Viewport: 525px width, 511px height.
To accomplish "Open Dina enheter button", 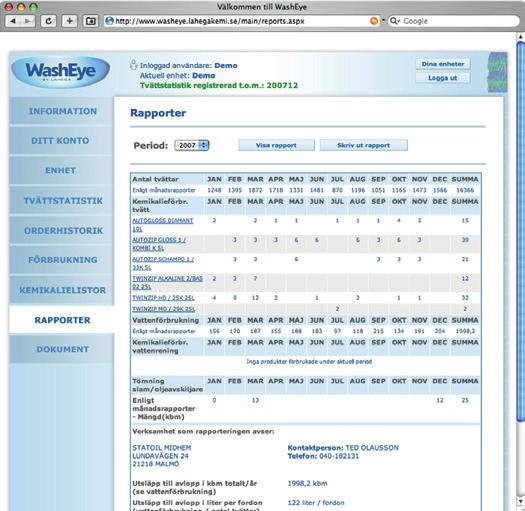I will pyautogui.click(x=443, y=64).
